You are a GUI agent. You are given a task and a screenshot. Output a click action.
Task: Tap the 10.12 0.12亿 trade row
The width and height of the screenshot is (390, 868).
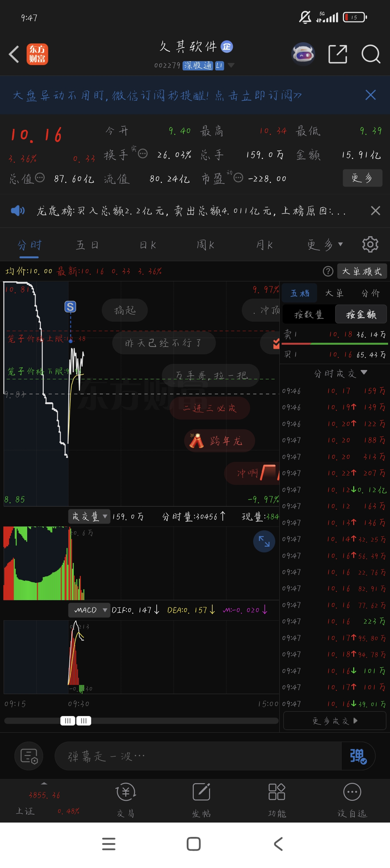pos(334,490)
